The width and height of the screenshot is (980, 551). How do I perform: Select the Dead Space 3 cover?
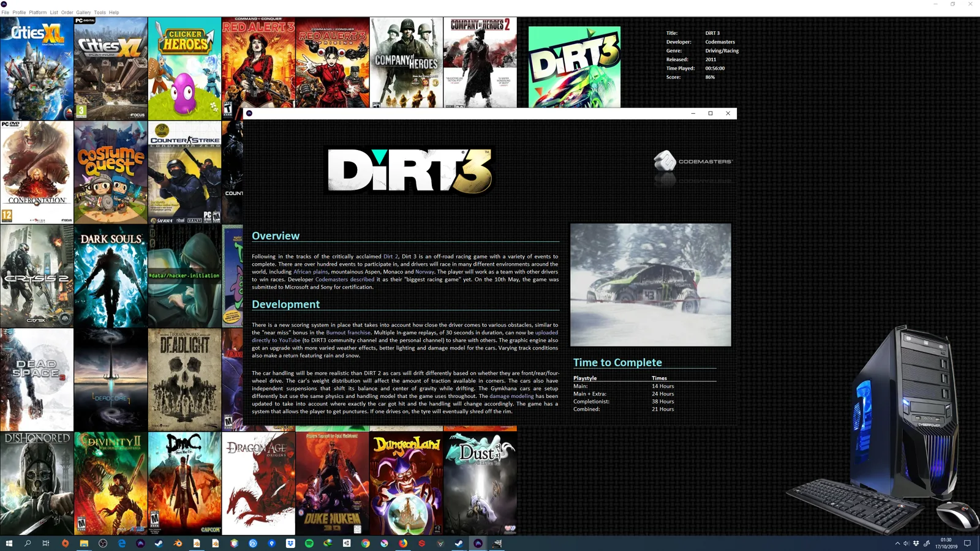click(x=37, y=380)
